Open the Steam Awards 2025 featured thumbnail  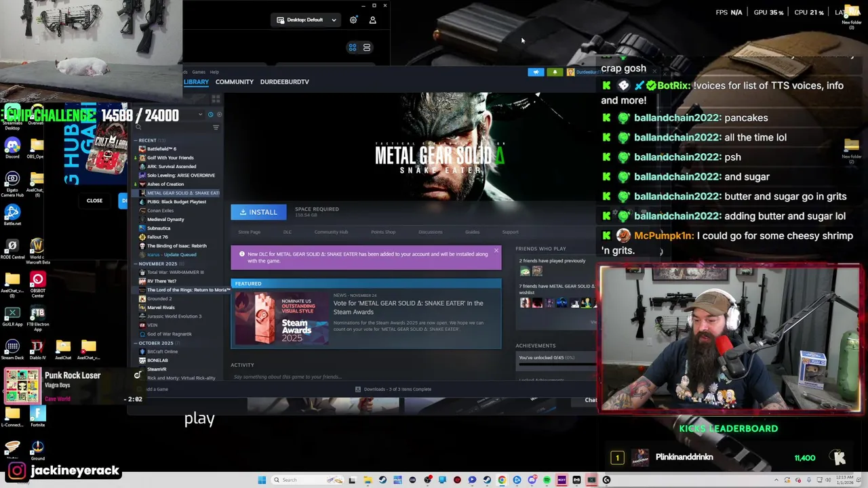click(x=281, y=318)
